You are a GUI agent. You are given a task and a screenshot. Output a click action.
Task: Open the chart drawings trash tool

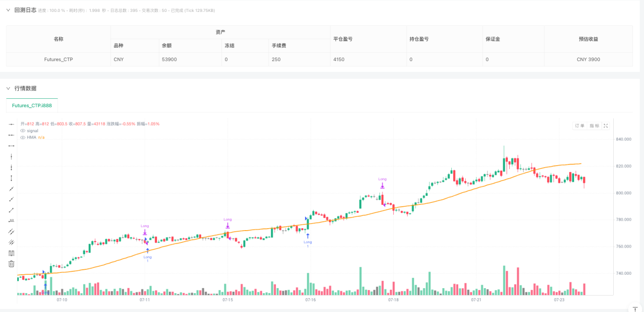(11, 264)
